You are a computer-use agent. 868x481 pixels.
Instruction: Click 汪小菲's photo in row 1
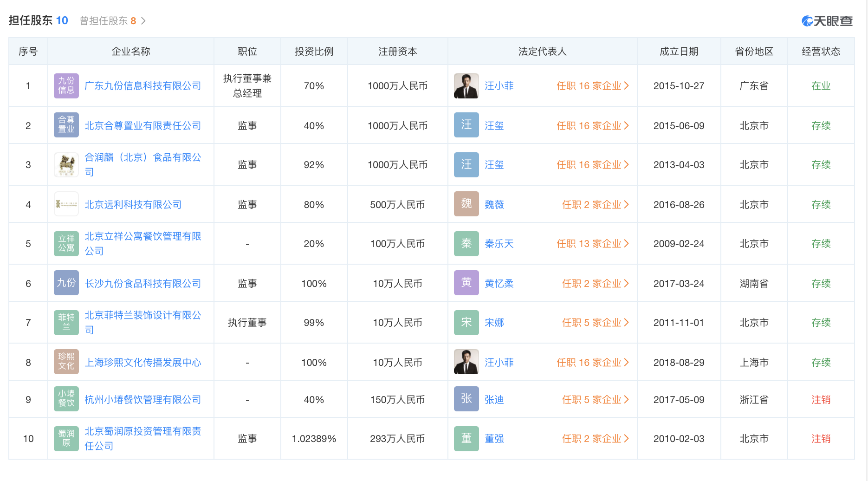[x=466, y=86]
